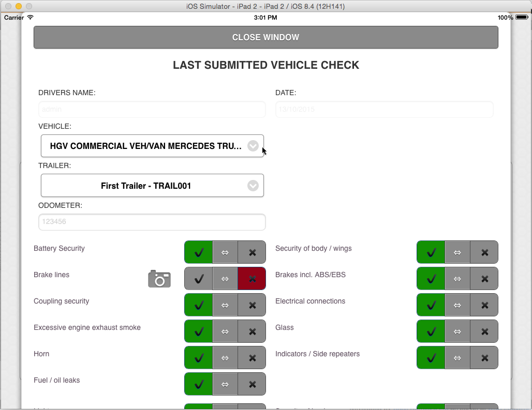
Task: Mark Battery Security as failed with X
Action: point(252,252)
